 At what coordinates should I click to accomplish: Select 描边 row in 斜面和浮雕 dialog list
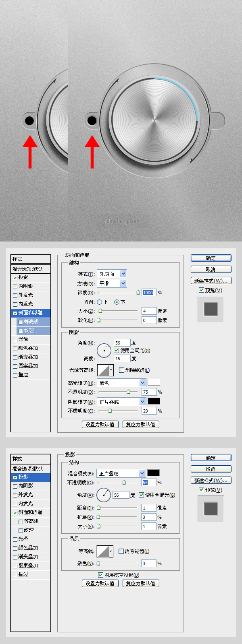tap(31, 375)
